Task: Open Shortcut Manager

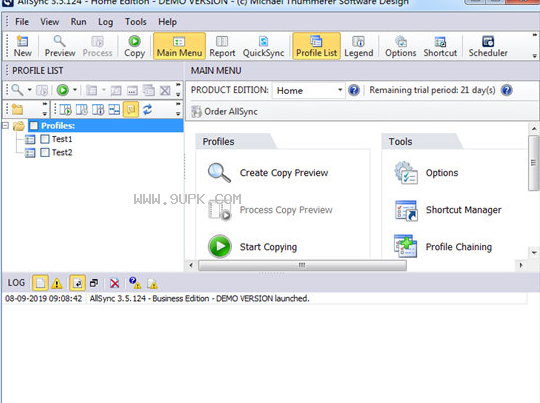Action: click(x=448, y=210)
